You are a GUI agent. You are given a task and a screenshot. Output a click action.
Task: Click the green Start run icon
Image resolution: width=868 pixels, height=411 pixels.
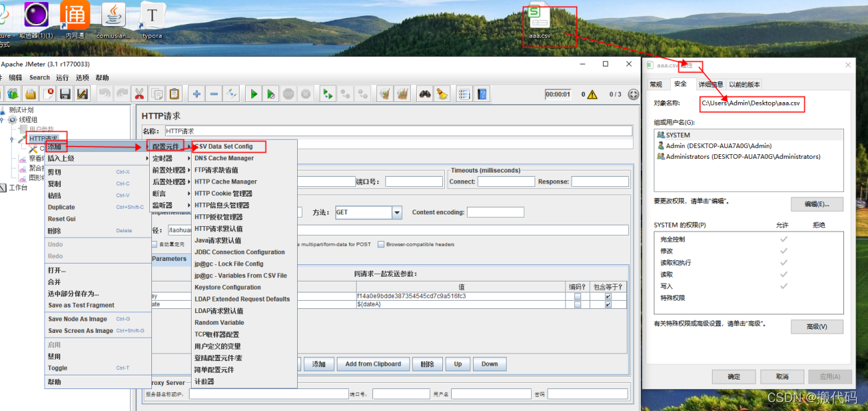254,94
